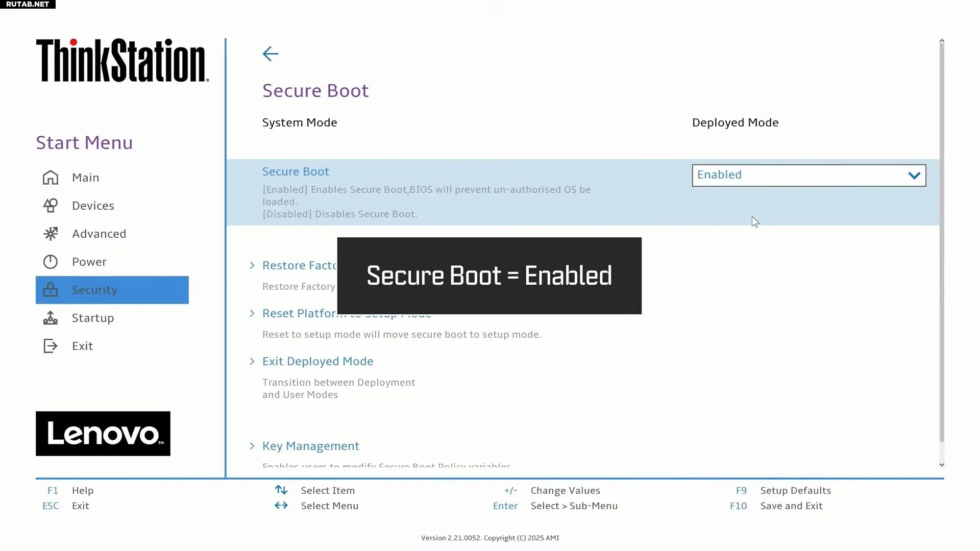The height and width of the screenshot is (551, 980).
Task: Expand the Key Management chevron
Action: click(252, 446)
